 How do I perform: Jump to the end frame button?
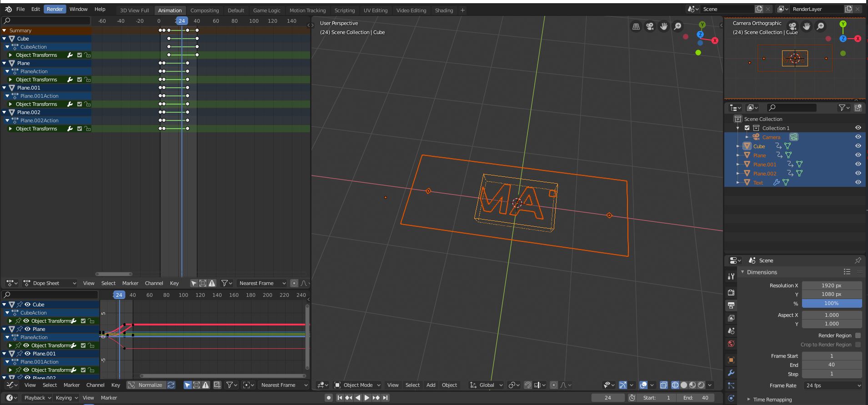click(385, 398)
